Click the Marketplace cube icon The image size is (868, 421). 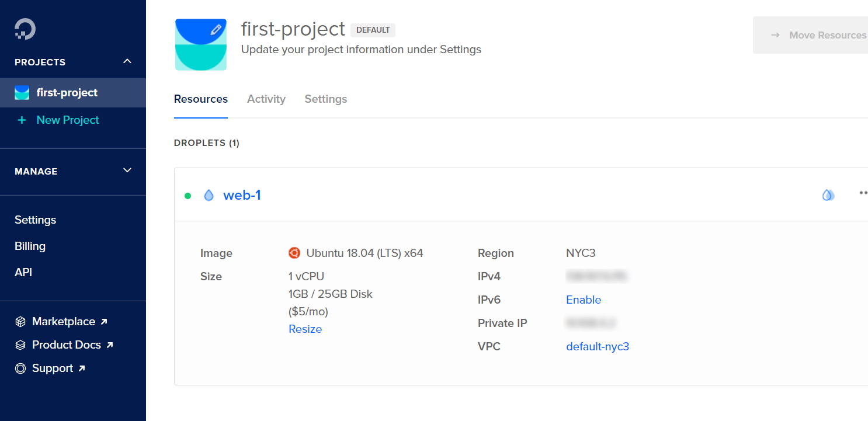pos(20,322)
